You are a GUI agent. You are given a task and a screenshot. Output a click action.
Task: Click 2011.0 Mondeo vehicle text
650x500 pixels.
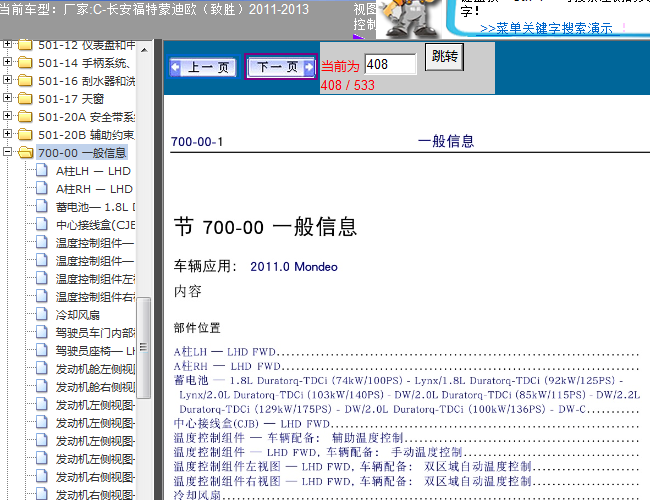point(293,267)
